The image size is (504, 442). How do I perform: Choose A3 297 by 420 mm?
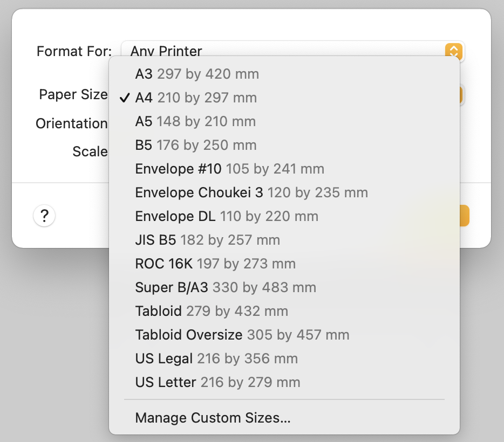pyautogui.click(x=197, y=74)
